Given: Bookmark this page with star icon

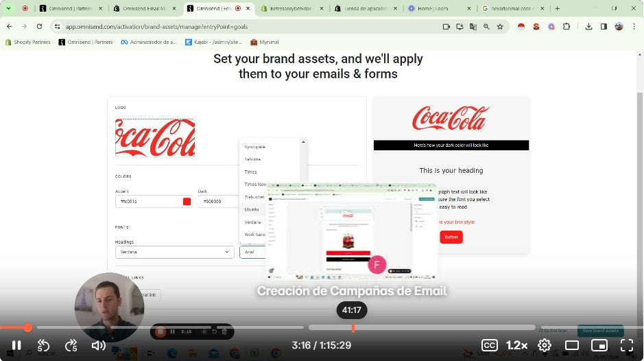Looking at the screenshot, I should coord(500,26).
